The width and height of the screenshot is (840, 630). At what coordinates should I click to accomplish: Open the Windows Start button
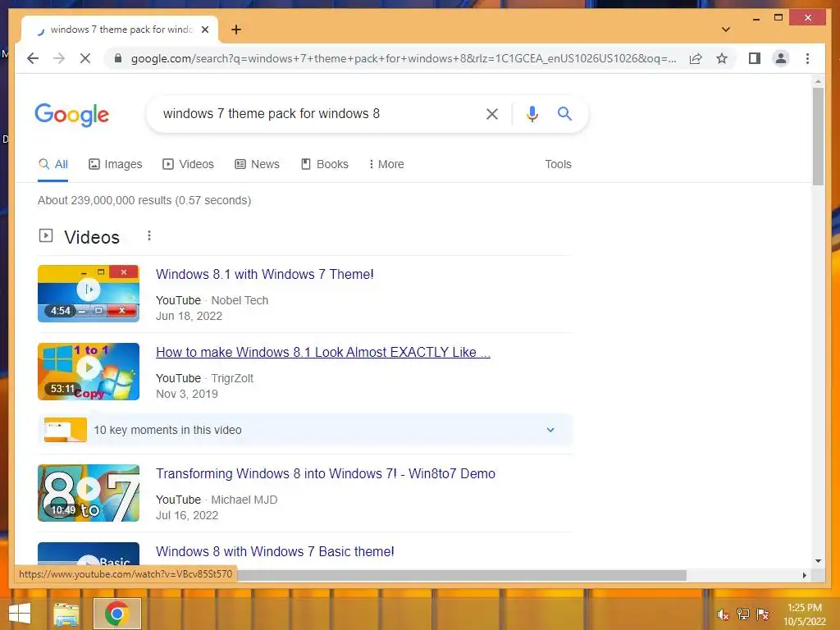coord(20,614)
